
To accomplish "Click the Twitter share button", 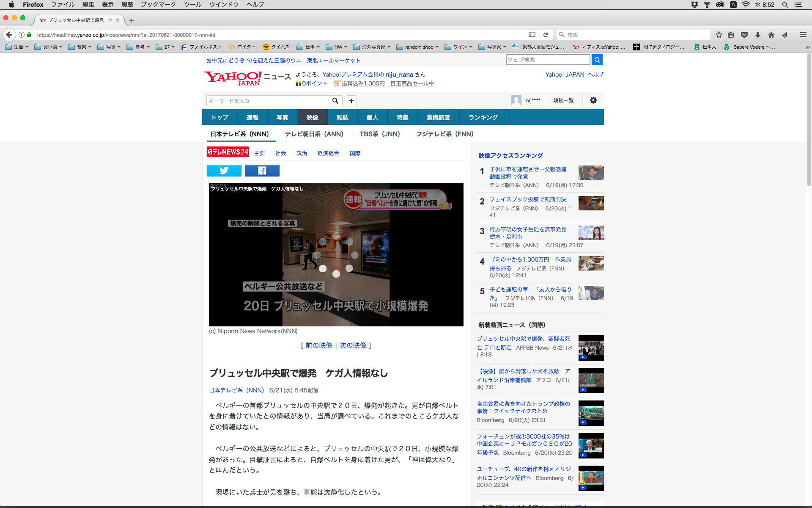I will [x=224, y=171].
